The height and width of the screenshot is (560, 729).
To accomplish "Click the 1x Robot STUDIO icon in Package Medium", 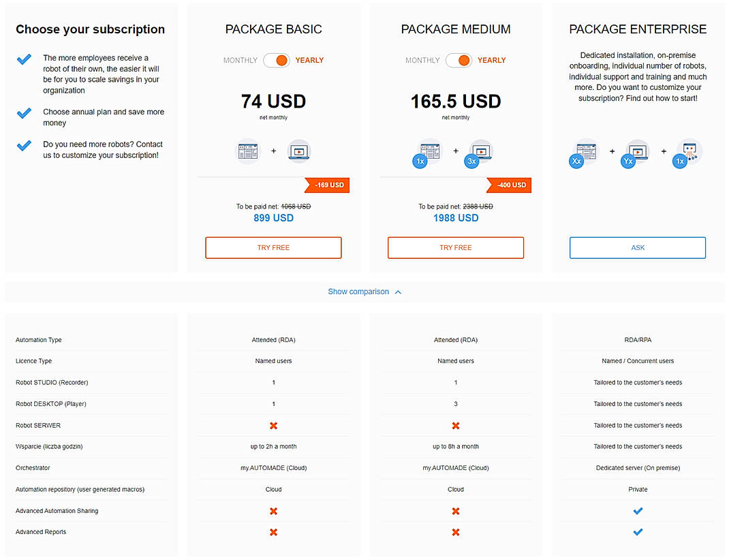I will click(426, 153).
